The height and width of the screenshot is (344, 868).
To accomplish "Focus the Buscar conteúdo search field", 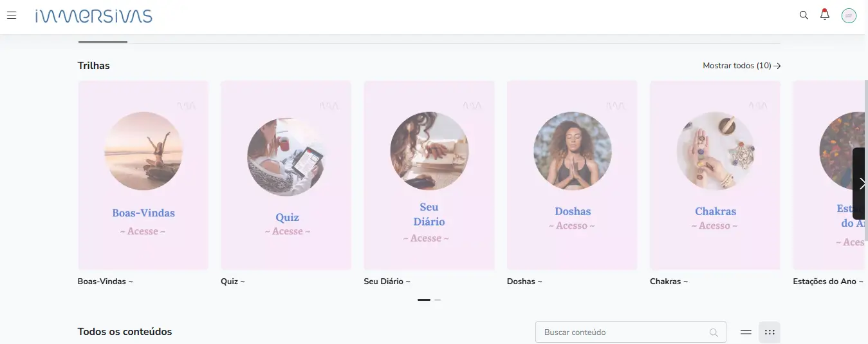I will 631,332.
